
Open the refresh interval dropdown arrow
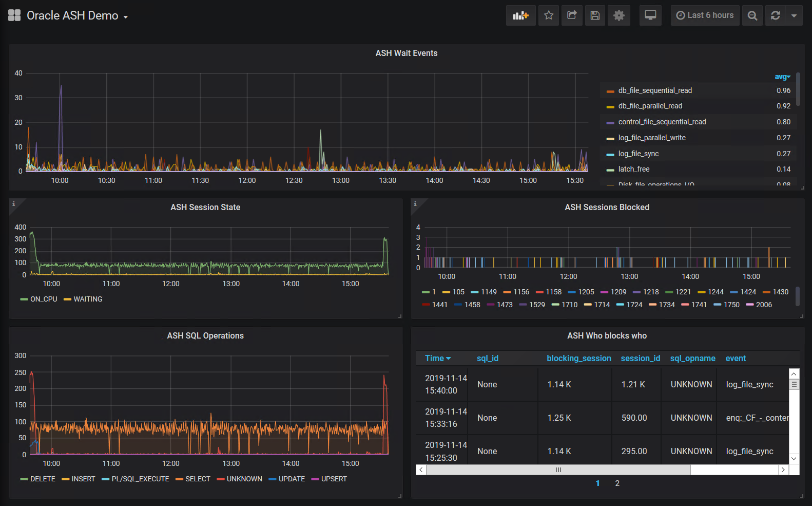[794, 15]
